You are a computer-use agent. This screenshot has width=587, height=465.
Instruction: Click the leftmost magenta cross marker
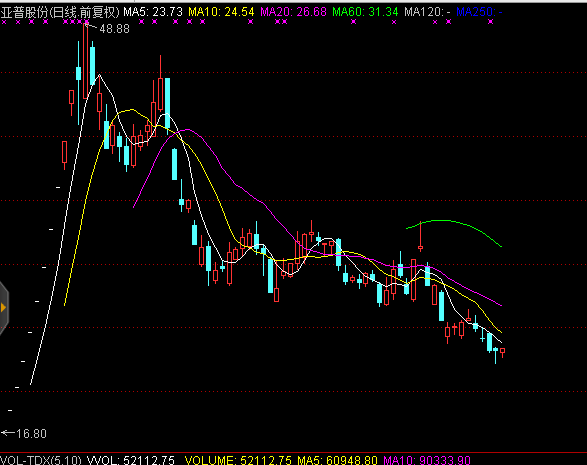pos(4,22)
